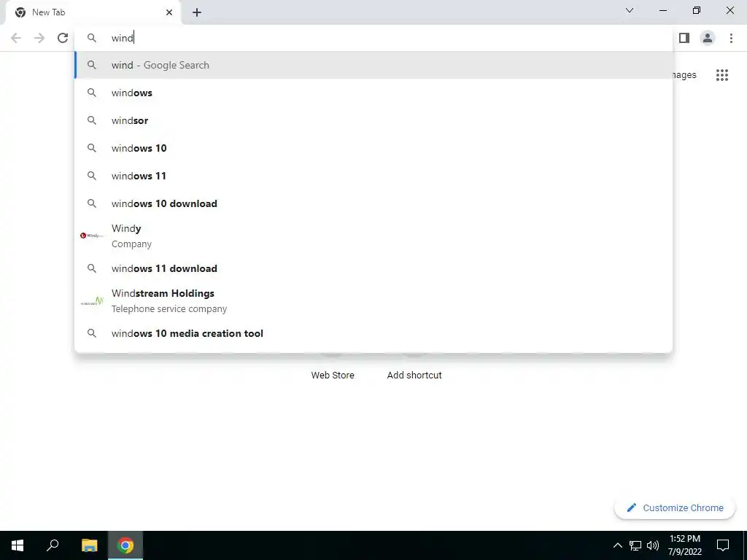The height and width of the screenshot is (560, 747).
Task: Choose Windstream Holdings suggestion
Action: point(373,301)
